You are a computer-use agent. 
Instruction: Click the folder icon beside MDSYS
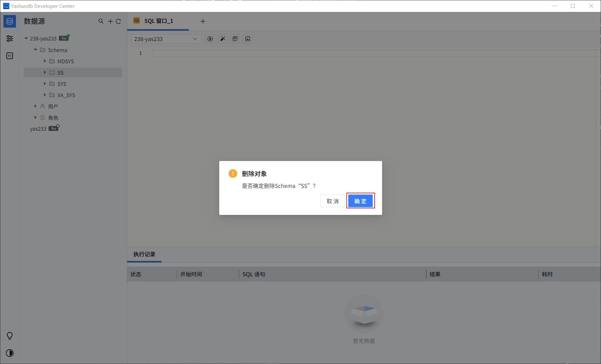tap(52, 61)
